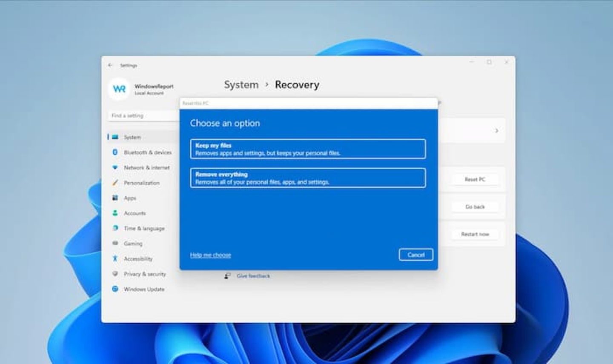Focus the Find a setting search box
Image resolution: width=613 pixels, height=364 pixels.
point(144,115)
